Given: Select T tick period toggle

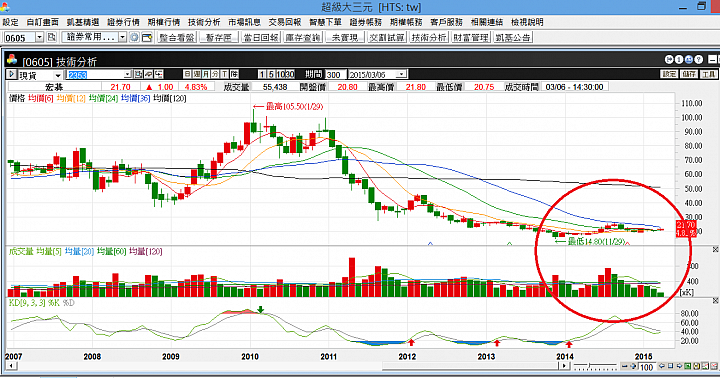Looking at the screenshot, I should [225, 74].
